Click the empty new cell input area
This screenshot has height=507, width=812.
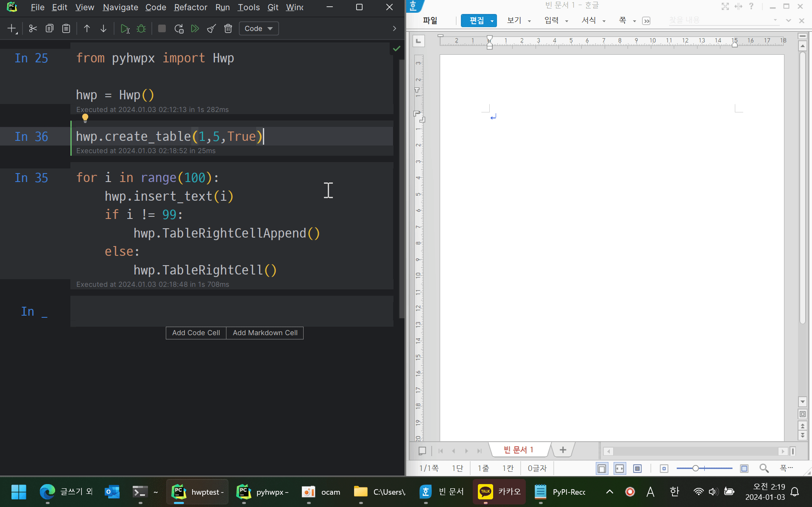pyautogui.click(x=232, y=311)
